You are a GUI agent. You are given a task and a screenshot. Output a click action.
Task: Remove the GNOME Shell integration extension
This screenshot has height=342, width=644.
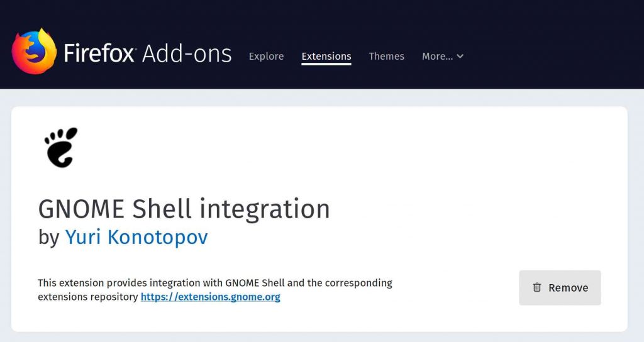click(560, 288)
